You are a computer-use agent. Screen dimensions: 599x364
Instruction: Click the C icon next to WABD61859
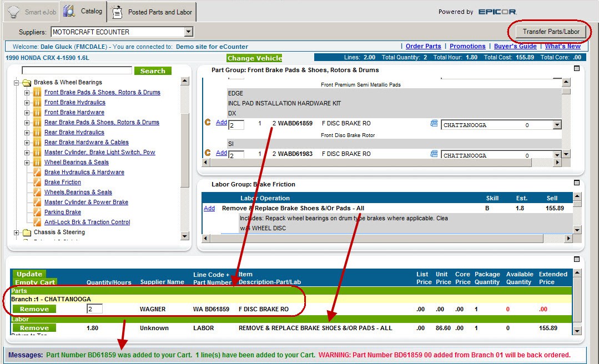click(208, 123)
